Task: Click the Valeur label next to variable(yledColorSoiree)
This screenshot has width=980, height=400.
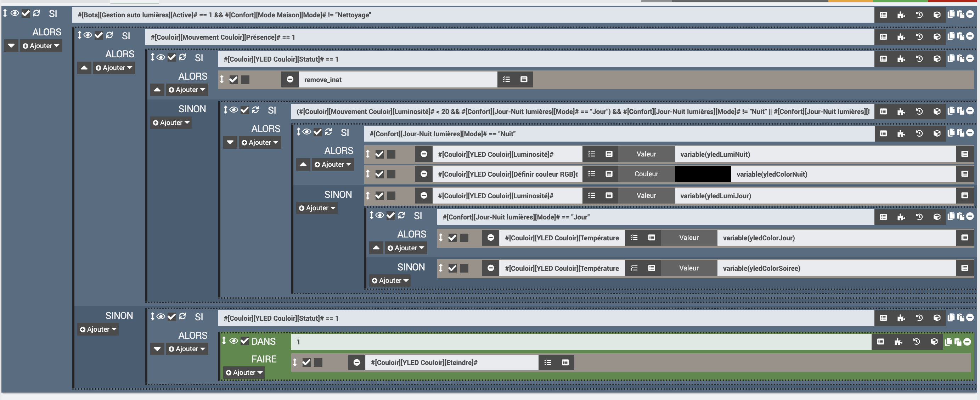Action: [689, 268]
